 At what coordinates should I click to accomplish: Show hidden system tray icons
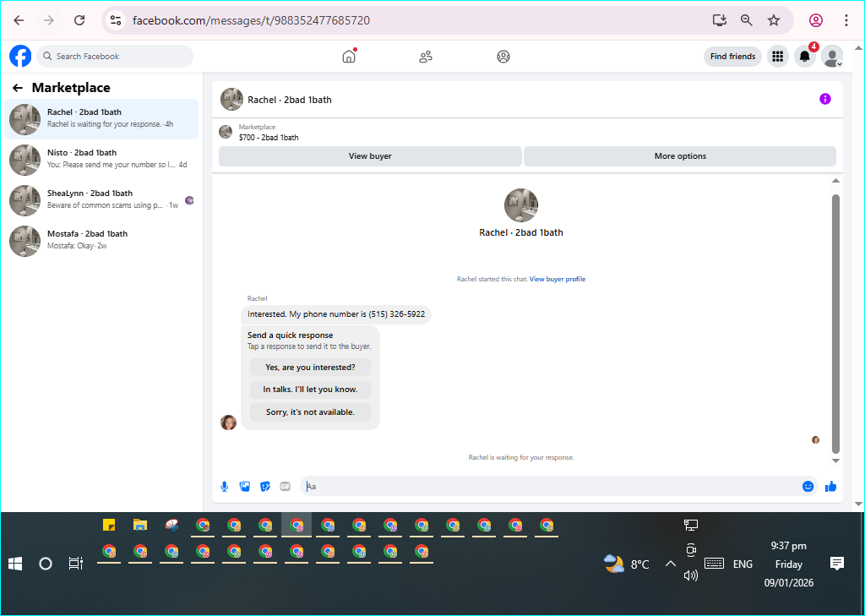[x=670, y=564]
